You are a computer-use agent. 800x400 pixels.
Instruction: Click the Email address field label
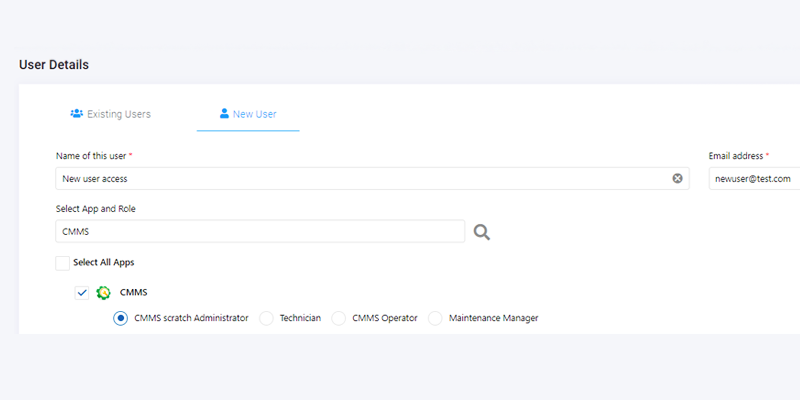736,156
